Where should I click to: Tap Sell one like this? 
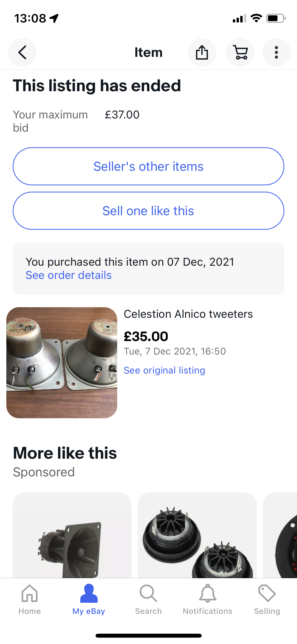148,211
